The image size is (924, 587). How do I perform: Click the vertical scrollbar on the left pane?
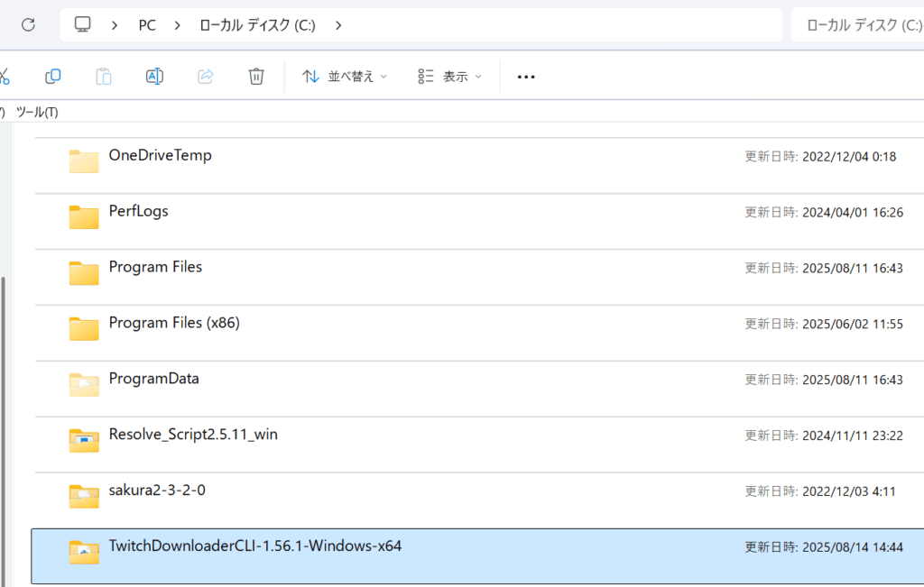click(4, 406)
